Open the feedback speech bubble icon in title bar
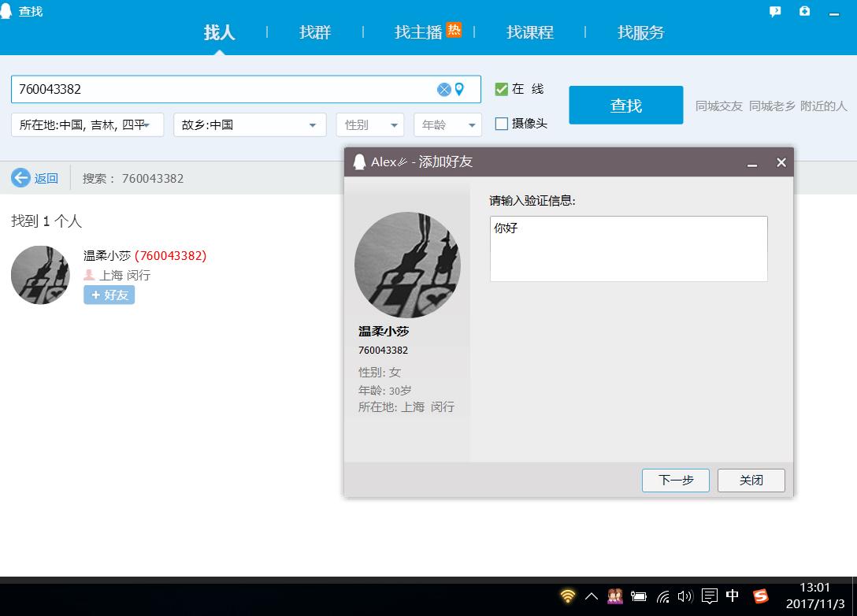 [x=774, y=12]
